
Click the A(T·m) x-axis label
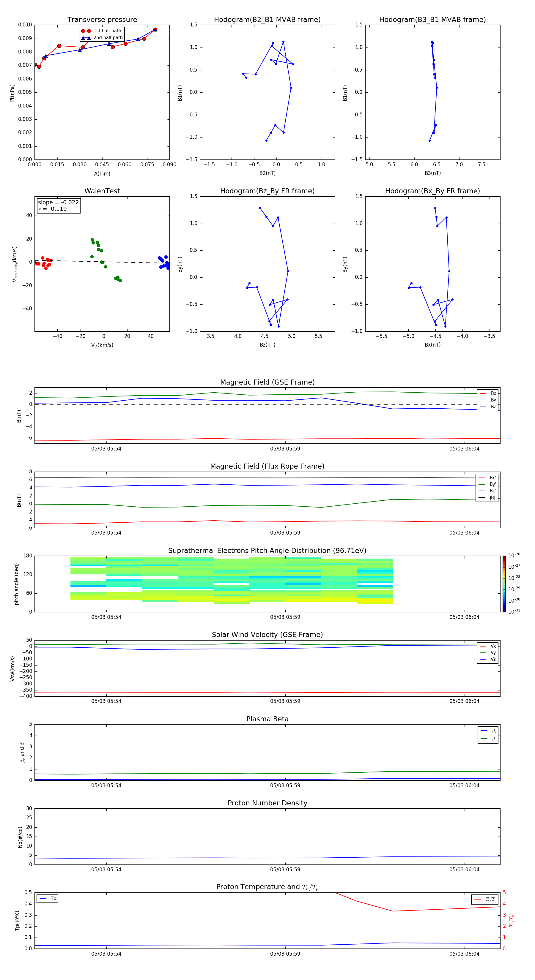tap(102, 174)
